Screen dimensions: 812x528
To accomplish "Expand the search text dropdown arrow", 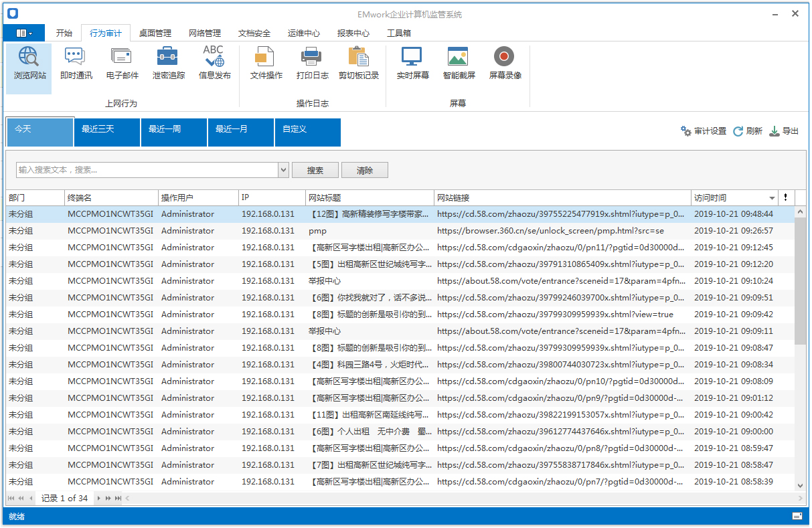I will (283, 170).
